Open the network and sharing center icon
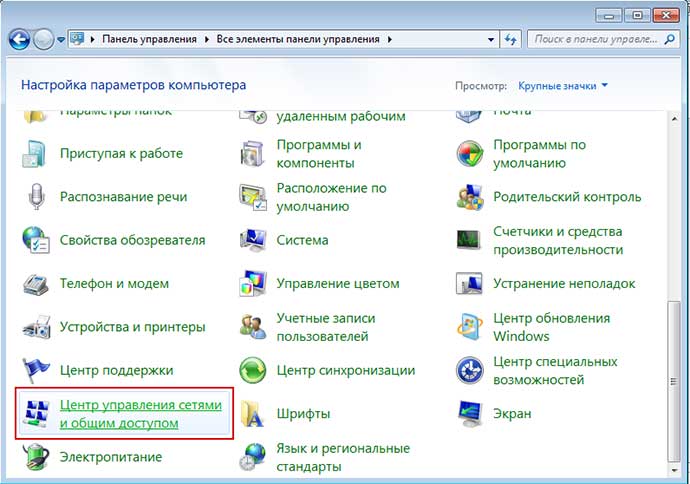The height and width of the screenshot is (484, 690). [36, 414]
